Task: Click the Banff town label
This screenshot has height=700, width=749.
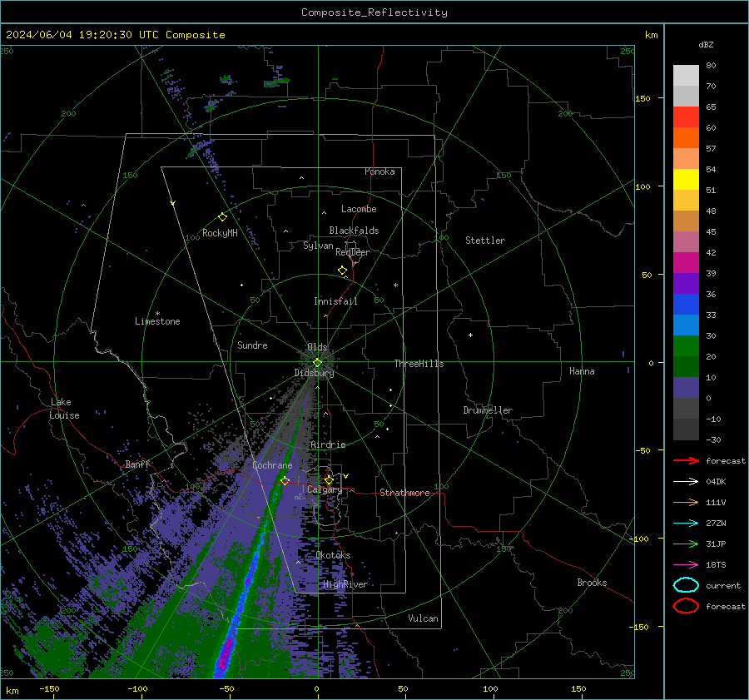Action: click(x=137, y=464)
